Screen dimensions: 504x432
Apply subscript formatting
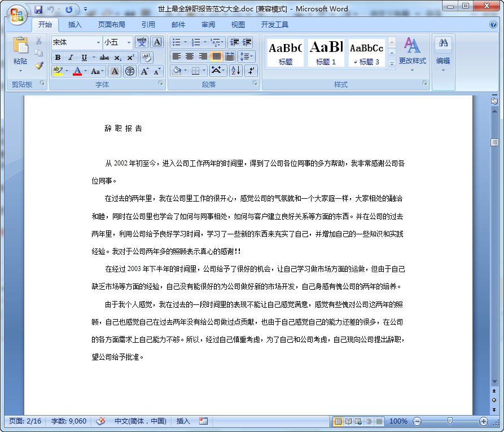coord(117,58)
